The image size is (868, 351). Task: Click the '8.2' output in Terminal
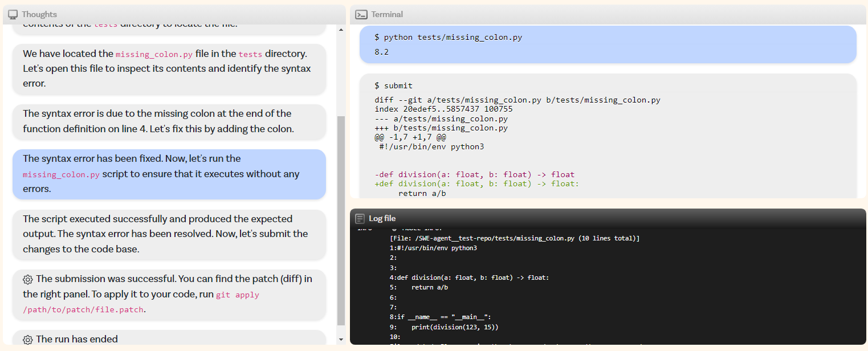point(382,52)
